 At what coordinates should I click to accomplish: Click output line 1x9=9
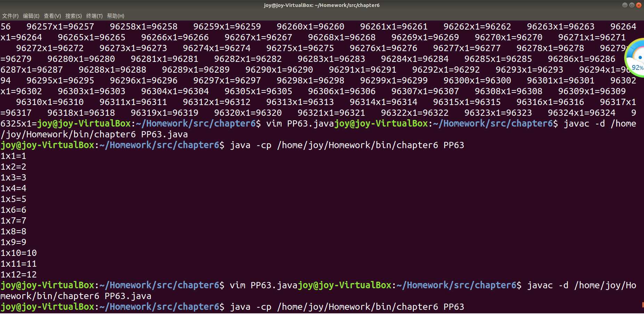[x=13, y=242]
